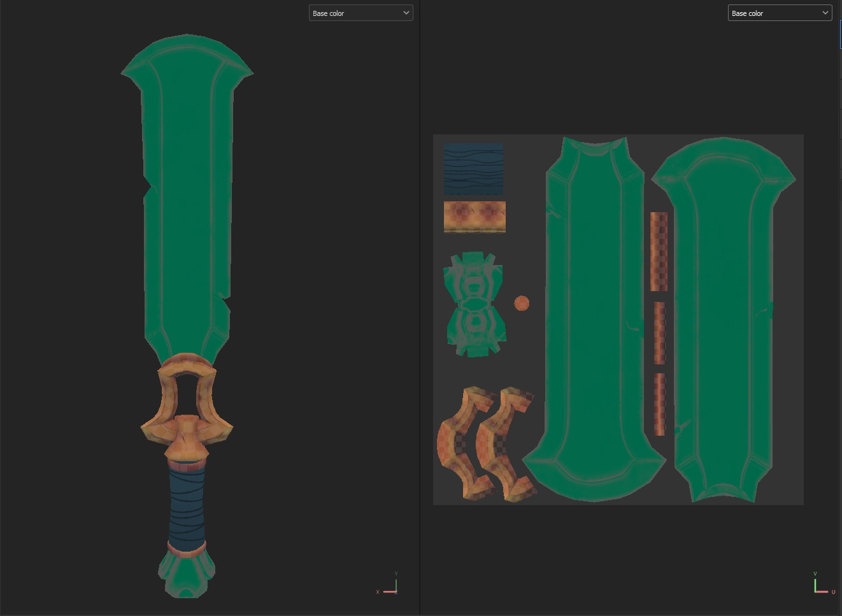This screenshot has height=616, width=842.
Task: Select the right green blade UV island
Action: 723,319
